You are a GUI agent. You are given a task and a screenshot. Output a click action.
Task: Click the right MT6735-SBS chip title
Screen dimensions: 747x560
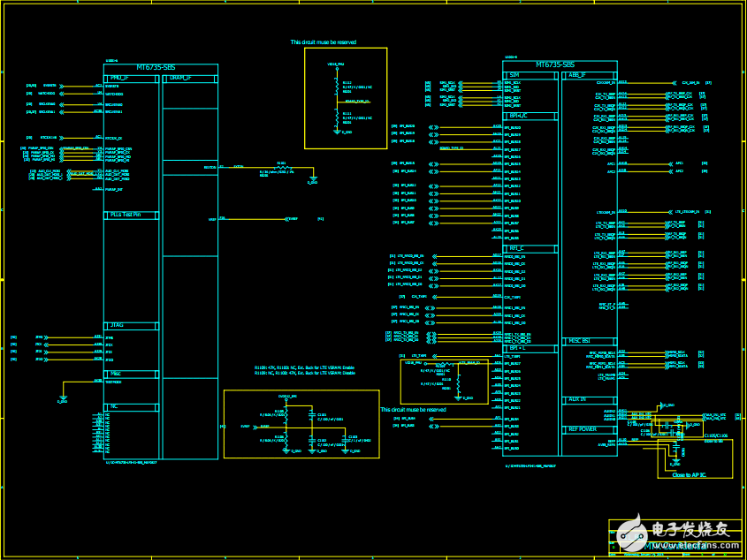click(554, 64)
